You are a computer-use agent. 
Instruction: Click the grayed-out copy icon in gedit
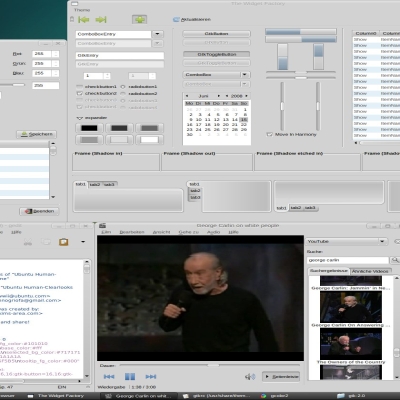click(x=46, y=242)
